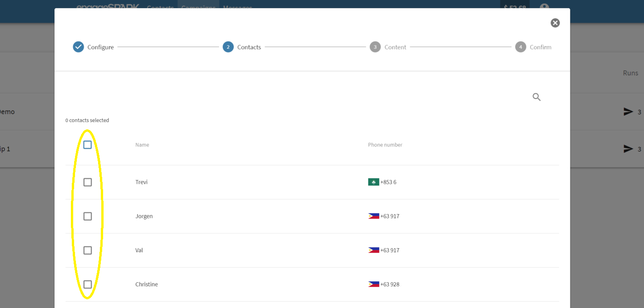Enable the checkbox for Christine
Image resolution: width=644 pixels, height=308 pixels.
coord(87,285)
